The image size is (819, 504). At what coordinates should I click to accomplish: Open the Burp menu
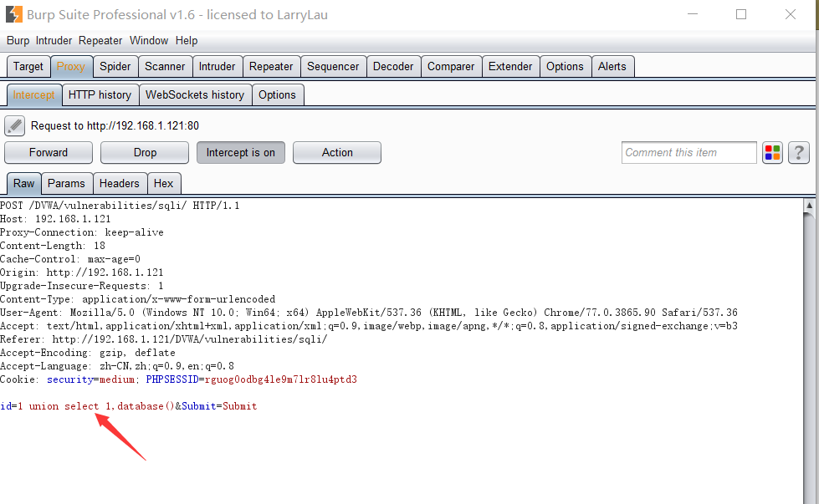[18, 41]
